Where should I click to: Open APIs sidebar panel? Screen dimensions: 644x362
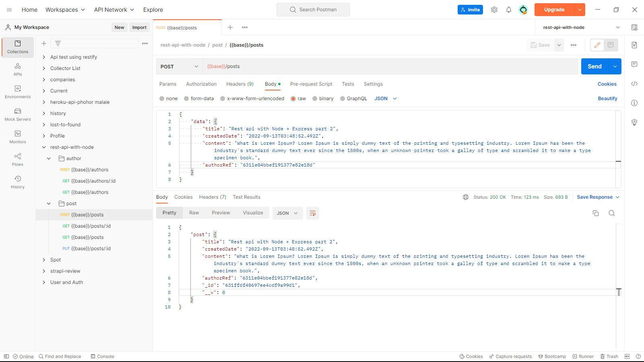coord(18,69)
